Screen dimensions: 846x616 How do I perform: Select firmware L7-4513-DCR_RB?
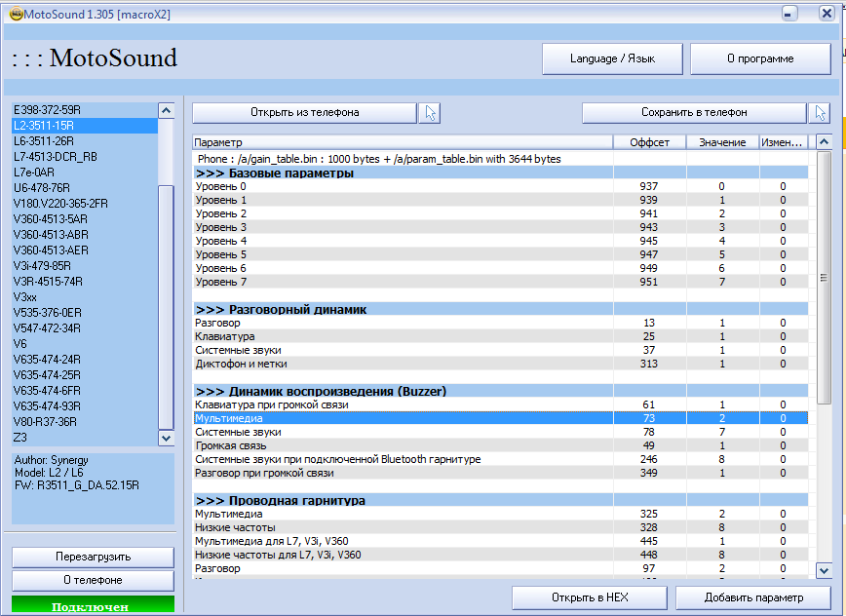[x=85, y=157]
